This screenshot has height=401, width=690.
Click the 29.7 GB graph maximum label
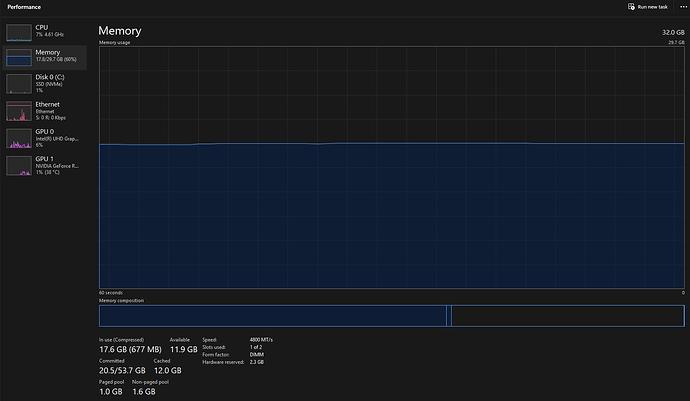[x=676, y=43]
